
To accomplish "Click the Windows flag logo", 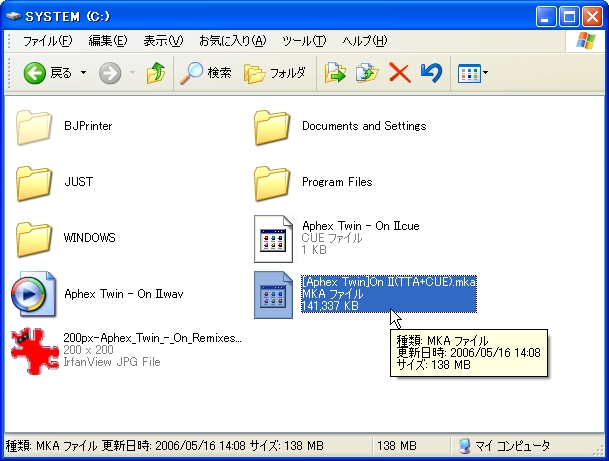I will [586, 41].
